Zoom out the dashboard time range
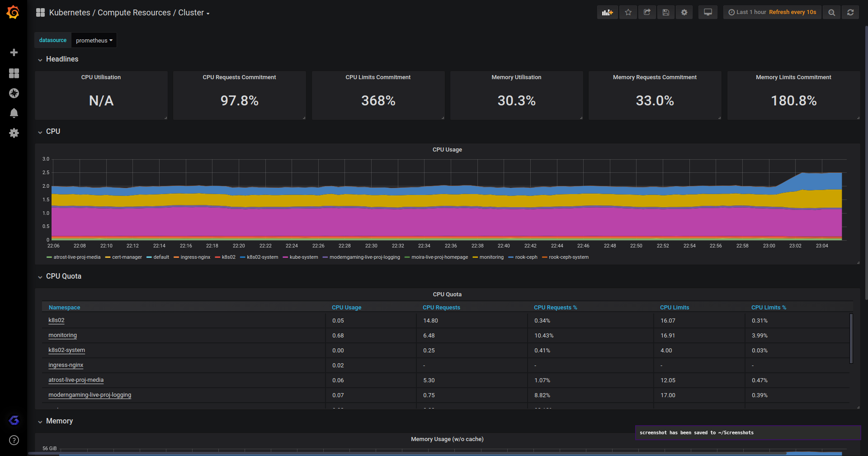Image resolution: width=868 pixels, height=456 pixels. click(831, 12)
